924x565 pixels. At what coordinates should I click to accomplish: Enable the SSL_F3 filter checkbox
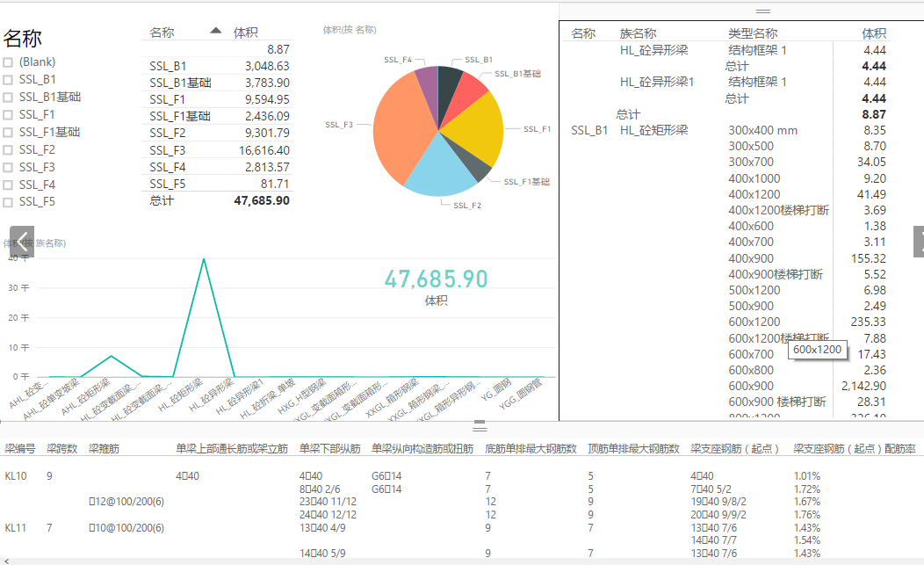8,168
